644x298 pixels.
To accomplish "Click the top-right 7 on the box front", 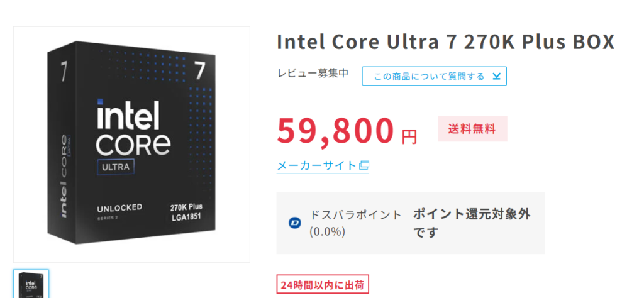I will click(199, 70).
